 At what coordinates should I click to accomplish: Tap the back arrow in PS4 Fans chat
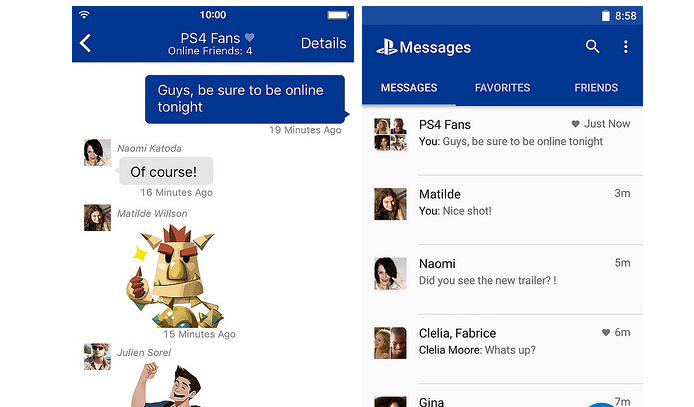pos(85,43)
